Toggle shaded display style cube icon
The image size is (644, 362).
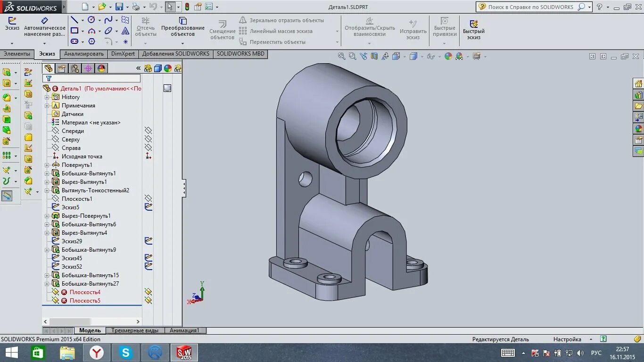pyautogui.click(x=413, y=56)
